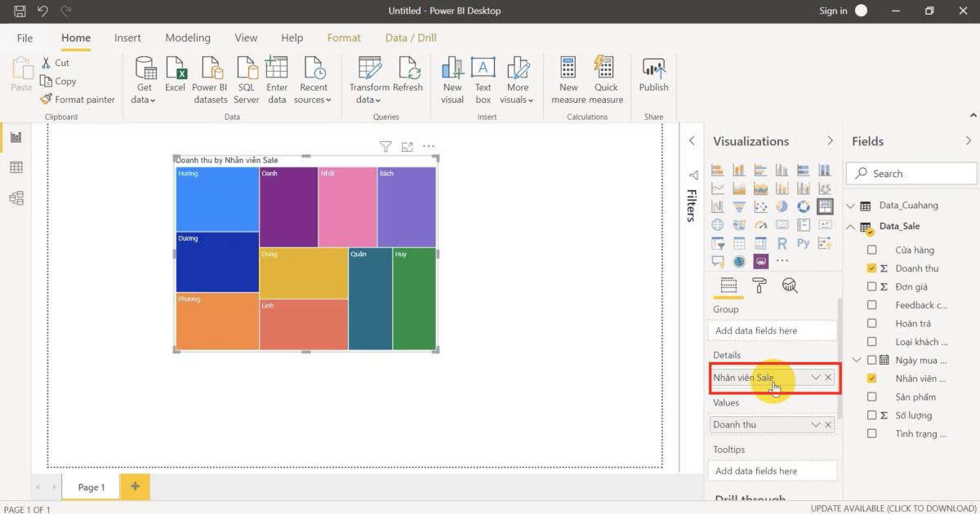The width and height of the screenshot is (980, 514).
Task: Check the Số lượng field checkbox
Action: [871, 415]
